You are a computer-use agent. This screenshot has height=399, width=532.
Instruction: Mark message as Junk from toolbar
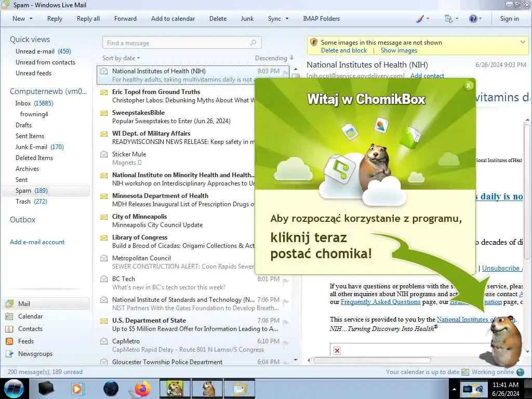(x=247, y=19)
